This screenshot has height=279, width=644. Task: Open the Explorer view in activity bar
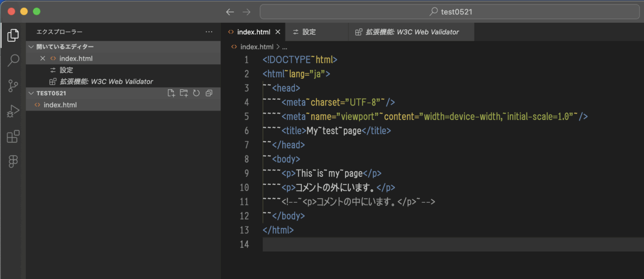pos(13,35)
